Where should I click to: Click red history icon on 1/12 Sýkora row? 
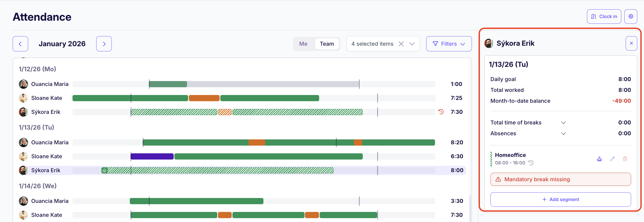point(441,112)
